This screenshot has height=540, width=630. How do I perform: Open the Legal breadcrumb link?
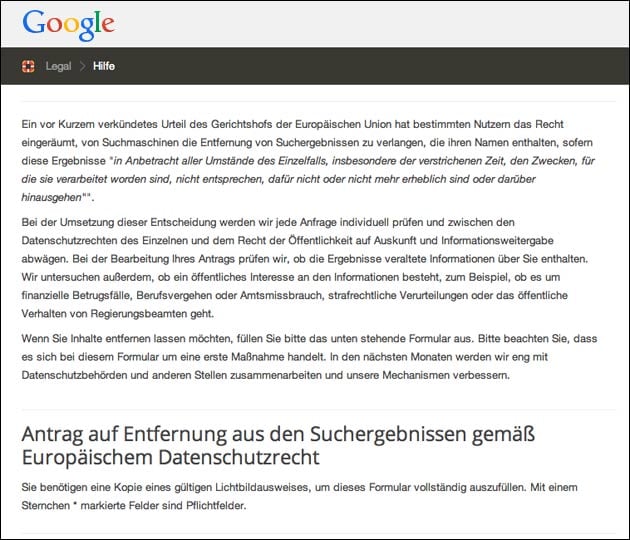[x=58, y=66]
